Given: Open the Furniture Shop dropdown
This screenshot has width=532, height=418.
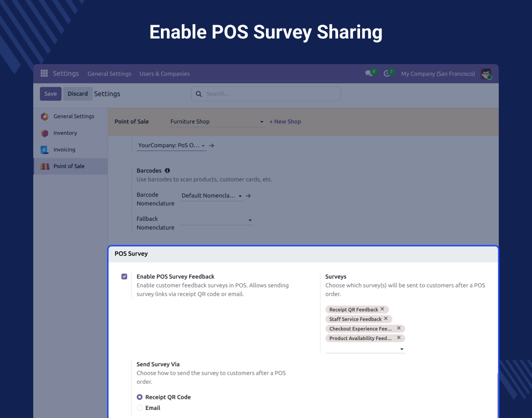Looking at the screenshot, I should 217,122.
